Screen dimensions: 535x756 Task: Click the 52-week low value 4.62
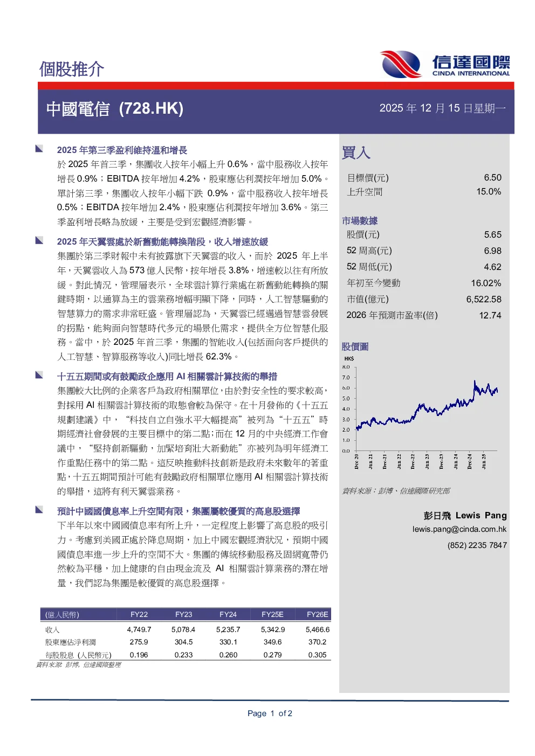[492, 267]
